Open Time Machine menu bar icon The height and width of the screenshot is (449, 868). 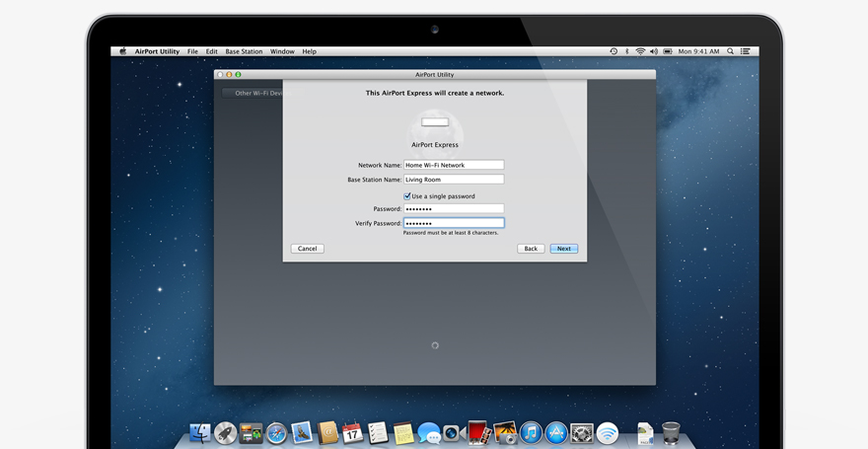tap(614, 51)
